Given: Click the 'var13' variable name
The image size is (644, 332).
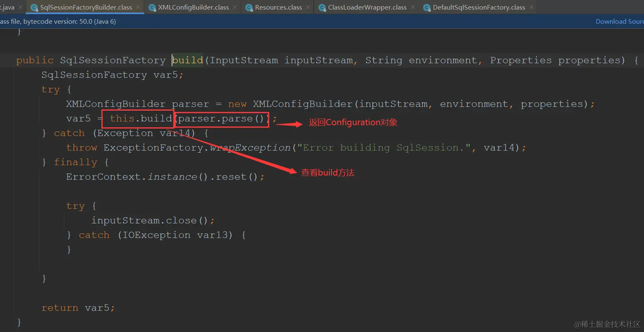Looking at the screenshot, I should coord(212,235).
